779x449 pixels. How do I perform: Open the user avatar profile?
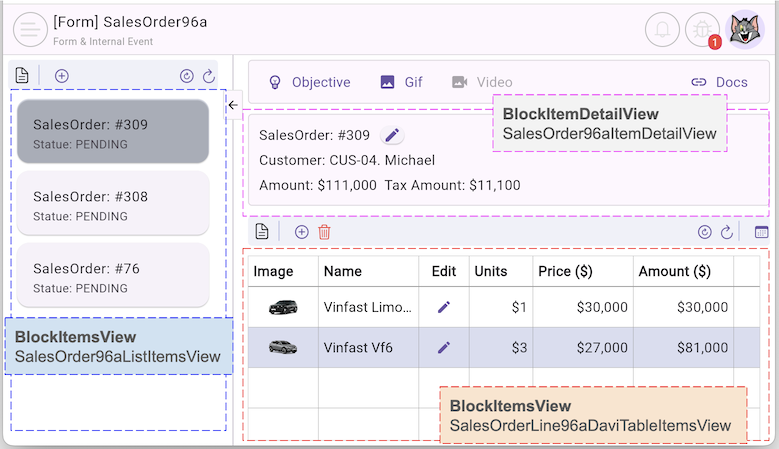pyautogui.click(x=745, y=29)
